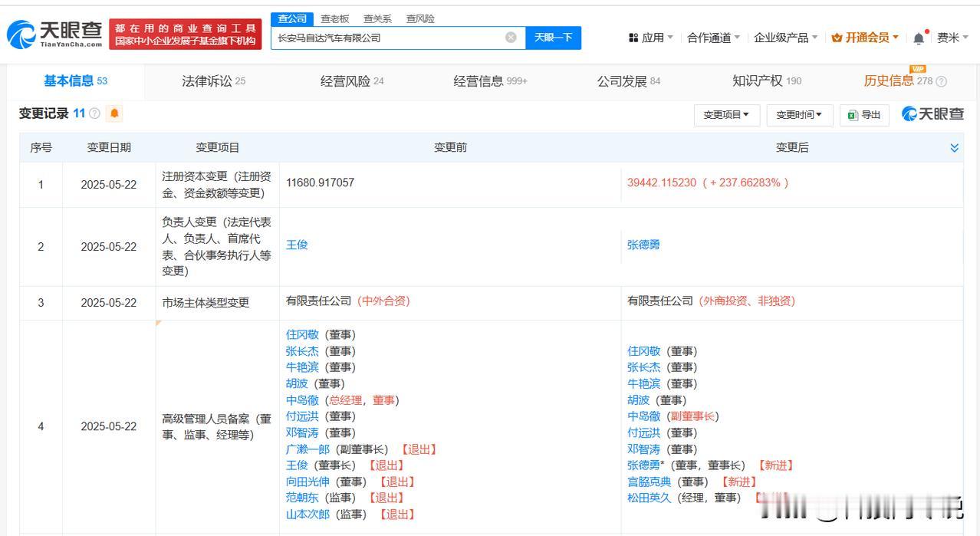Open 中岛徹 总经理 link in 变更前

tap(302, 400)
